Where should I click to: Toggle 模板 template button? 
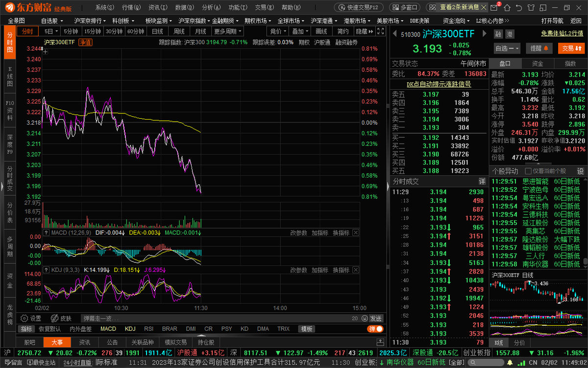tap(307, 329)
